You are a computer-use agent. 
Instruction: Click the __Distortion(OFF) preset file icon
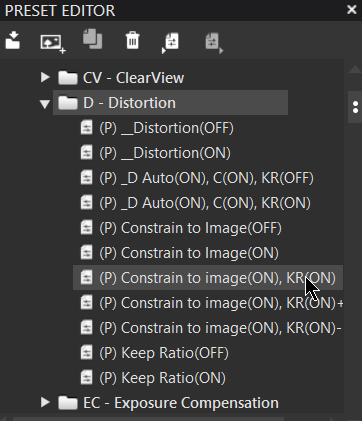87,128
